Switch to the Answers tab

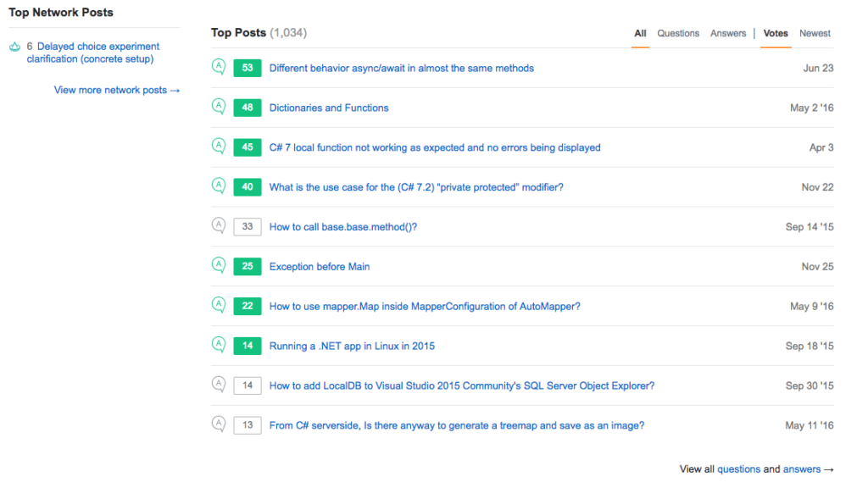coord(728,34)
